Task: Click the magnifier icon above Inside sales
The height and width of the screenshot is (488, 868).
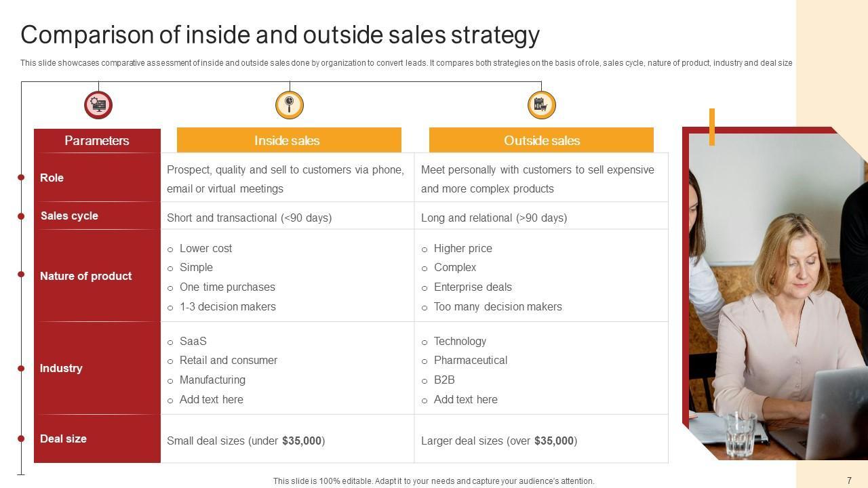Action: 290,105
